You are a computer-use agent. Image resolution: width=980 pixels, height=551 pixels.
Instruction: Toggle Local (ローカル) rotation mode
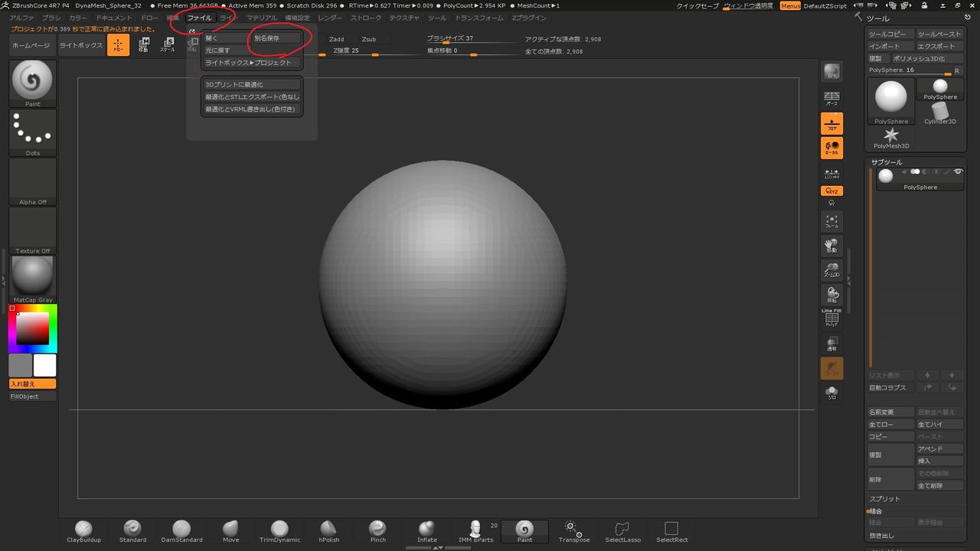(831, 148)
